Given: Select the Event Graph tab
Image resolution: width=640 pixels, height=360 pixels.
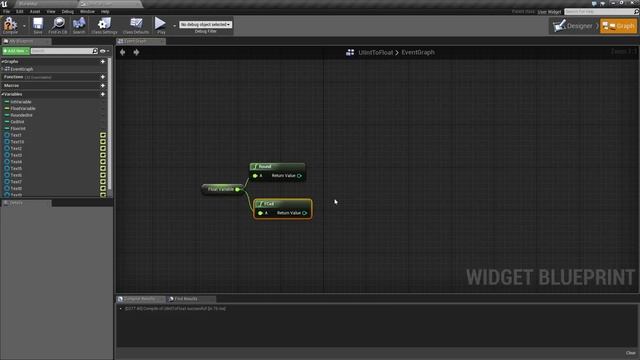Looking at the screenshot, I should [x=140, y=41].
